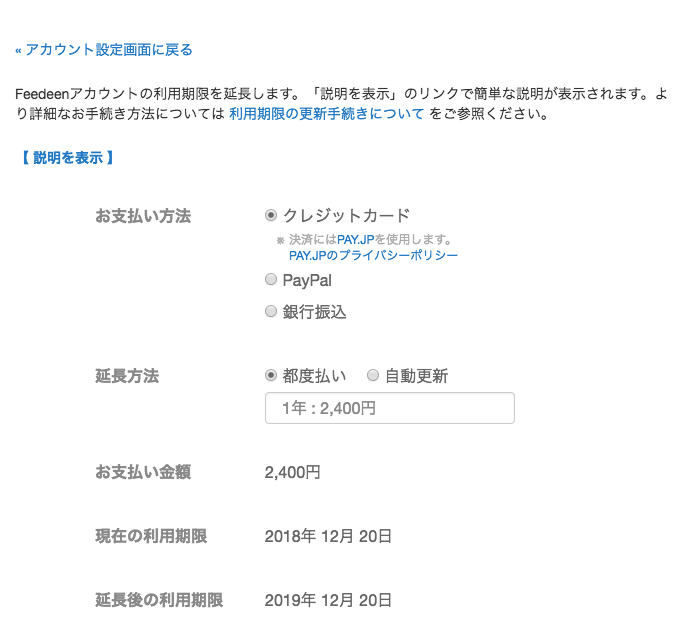Go back via アカウント設定画面に戻る link
The height and width of the screenshot is (626, 690).
tap(104, 49)
